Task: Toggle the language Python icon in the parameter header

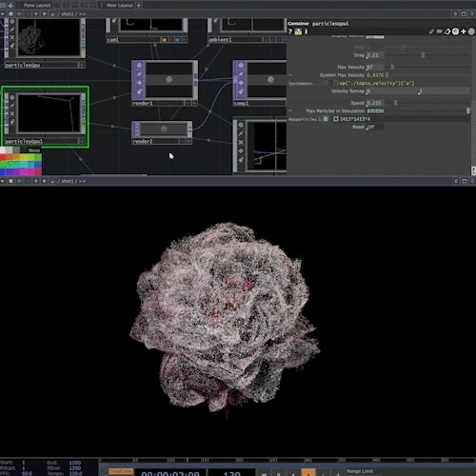Action: 455,31
